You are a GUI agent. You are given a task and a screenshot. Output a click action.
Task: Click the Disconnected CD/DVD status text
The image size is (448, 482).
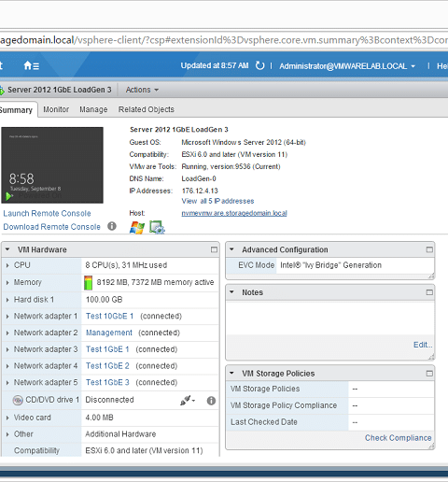[x=109, y=400]
